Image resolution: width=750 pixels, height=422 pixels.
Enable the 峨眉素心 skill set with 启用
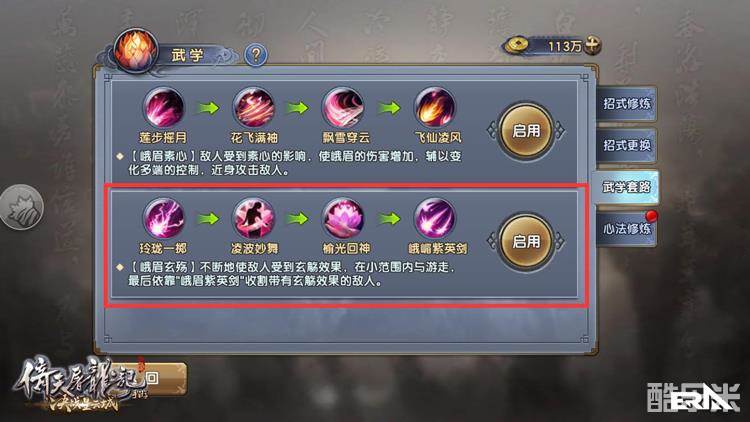click(526, 131)
